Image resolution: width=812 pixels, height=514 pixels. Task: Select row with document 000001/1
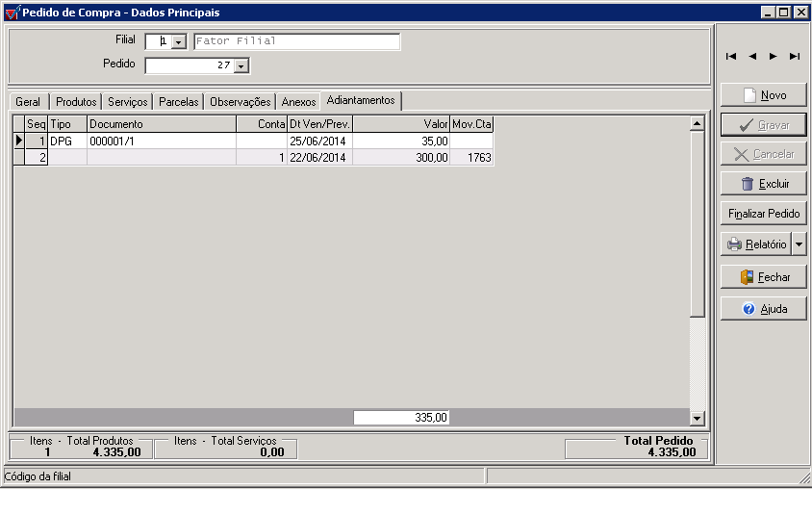pyautogui.click(x=161, y=141)
